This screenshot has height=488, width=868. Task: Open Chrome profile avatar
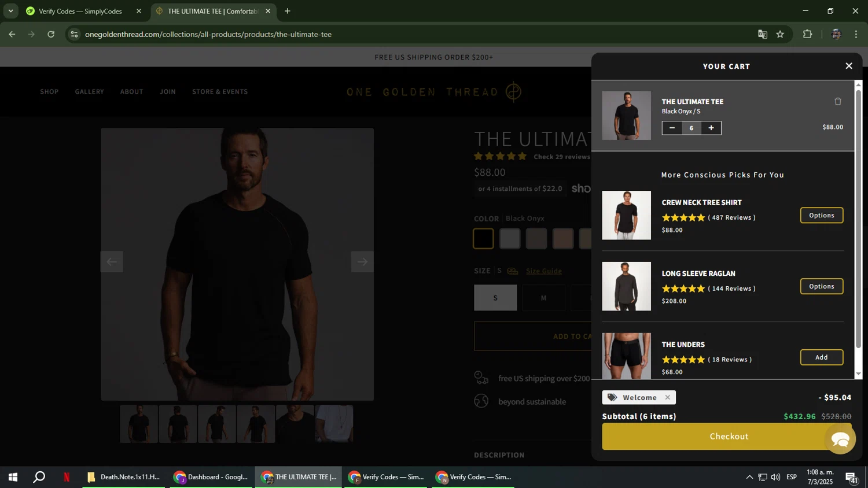coord(836,35)
